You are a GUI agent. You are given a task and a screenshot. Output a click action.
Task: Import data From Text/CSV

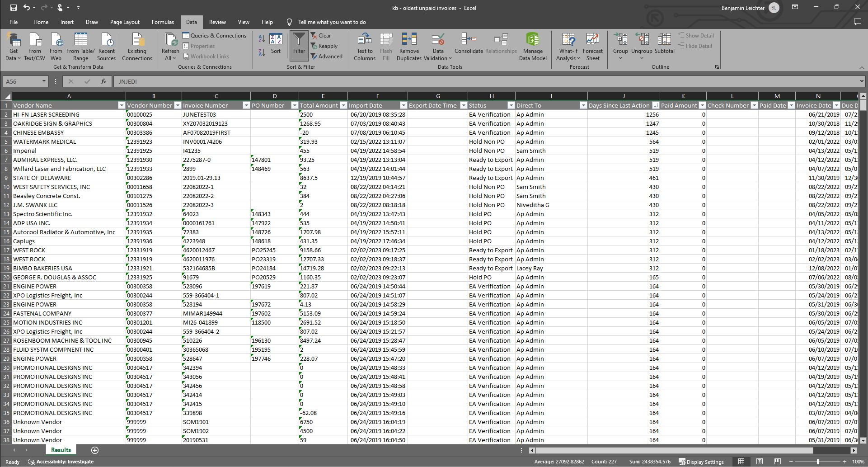[x=35, y=47]
